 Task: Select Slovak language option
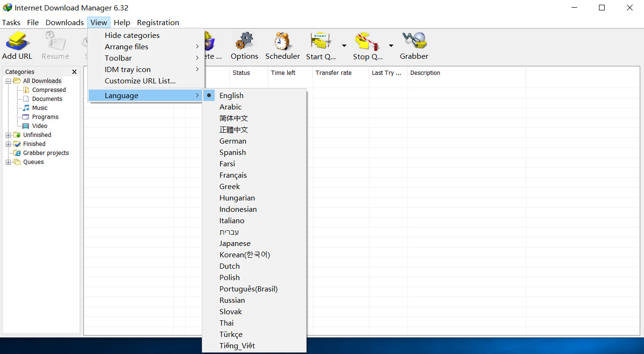click(254, 311)
